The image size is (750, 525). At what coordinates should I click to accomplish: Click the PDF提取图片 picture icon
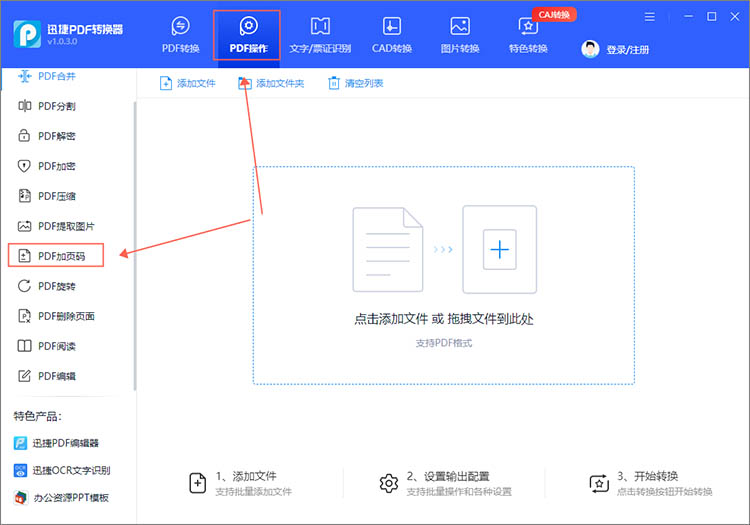click(x=24, y=226)
